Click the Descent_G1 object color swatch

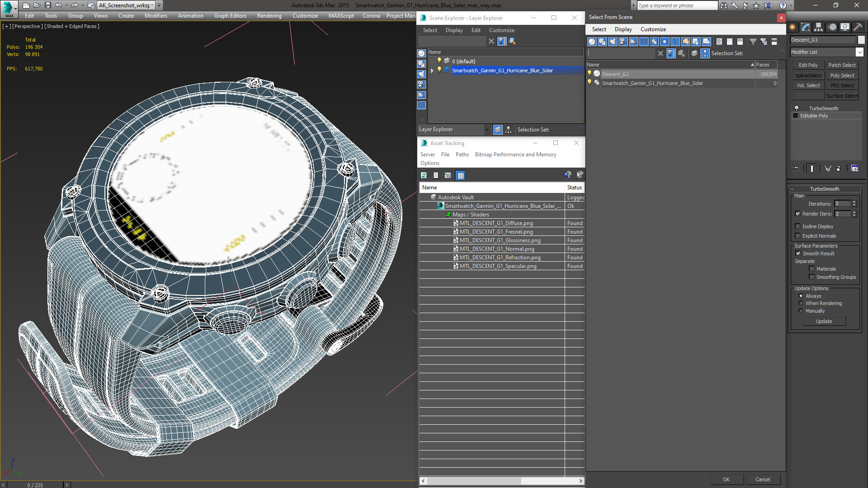[861, 40]
